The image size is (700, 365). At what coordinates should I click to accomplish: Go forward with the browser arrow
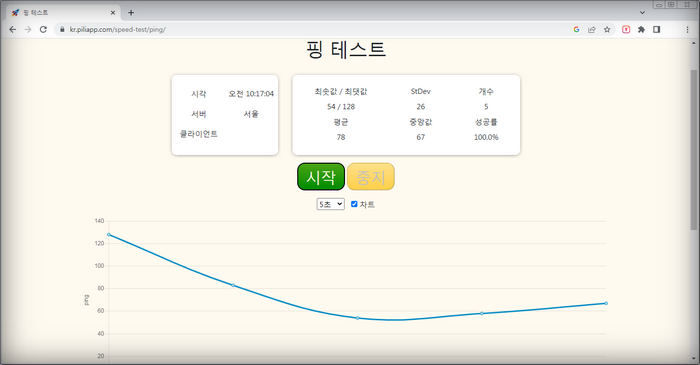(28, 29)
